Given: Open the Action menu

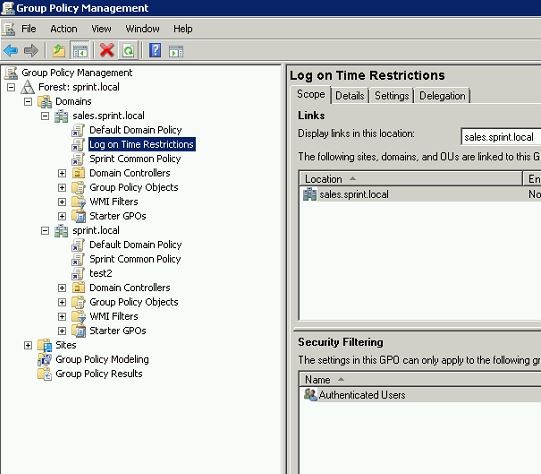Looking at the screenshot, I should tap(64, 29).
